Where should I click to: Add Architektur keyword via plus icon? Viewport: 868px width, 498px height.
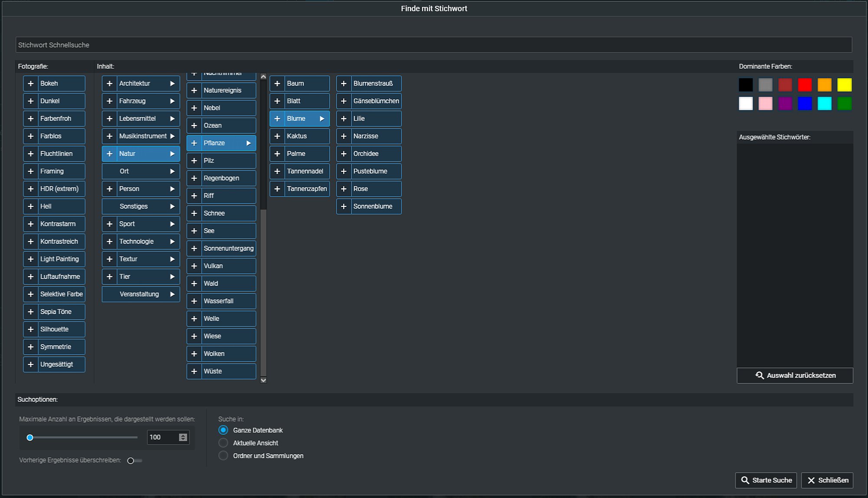click(110, 83)
